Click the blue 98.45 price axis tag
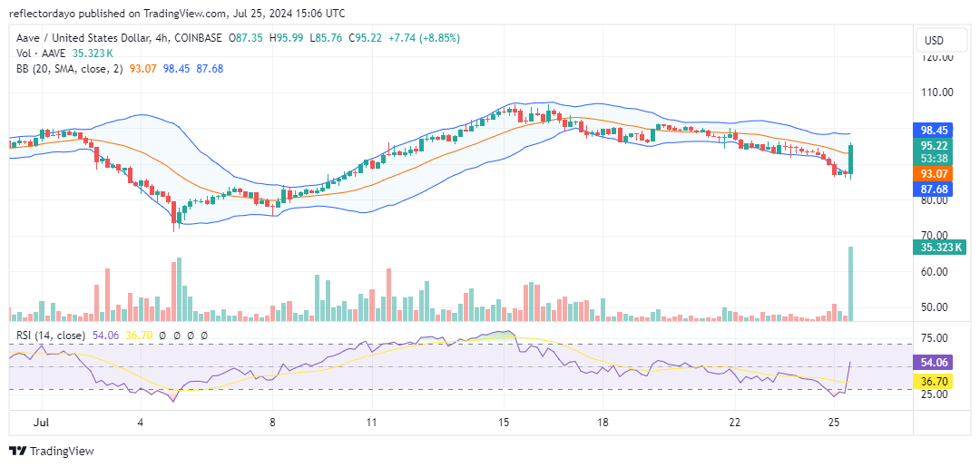Viewport: 980px width, 467px height. (x=933, y=131)
